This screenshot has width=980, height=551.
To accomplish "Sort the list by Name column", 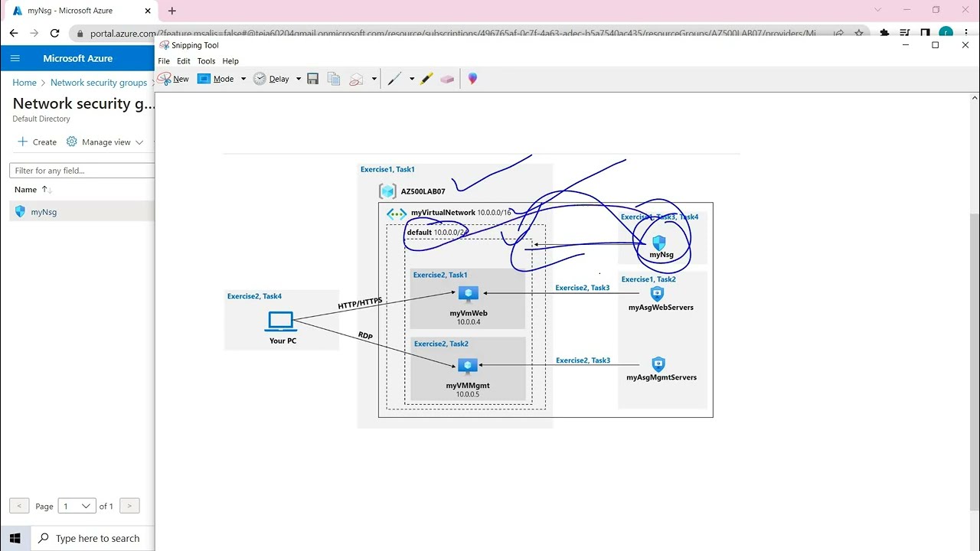I will pyautogui.click(x=33, y=190).
